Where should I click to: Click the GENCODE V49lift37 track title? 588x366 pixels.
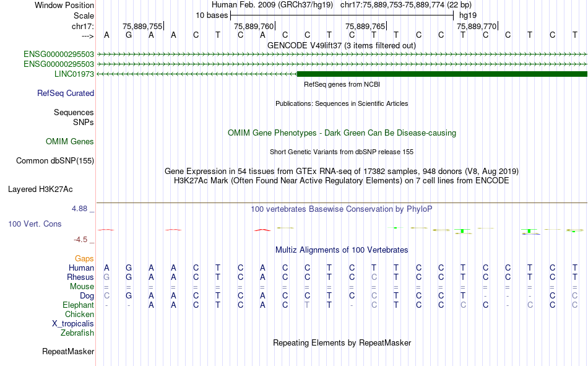point(342,45)
